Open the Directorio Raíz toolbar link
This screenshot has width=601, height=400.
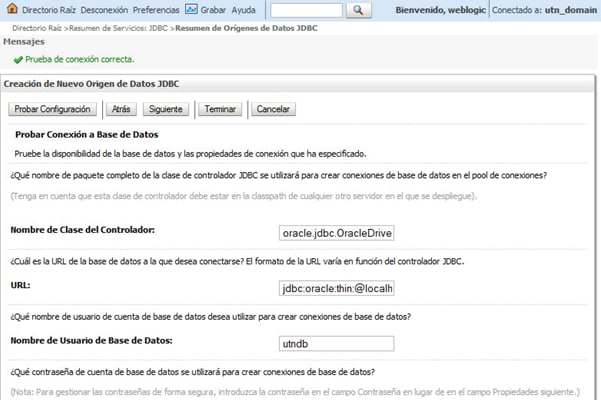(x=49, y=10)
